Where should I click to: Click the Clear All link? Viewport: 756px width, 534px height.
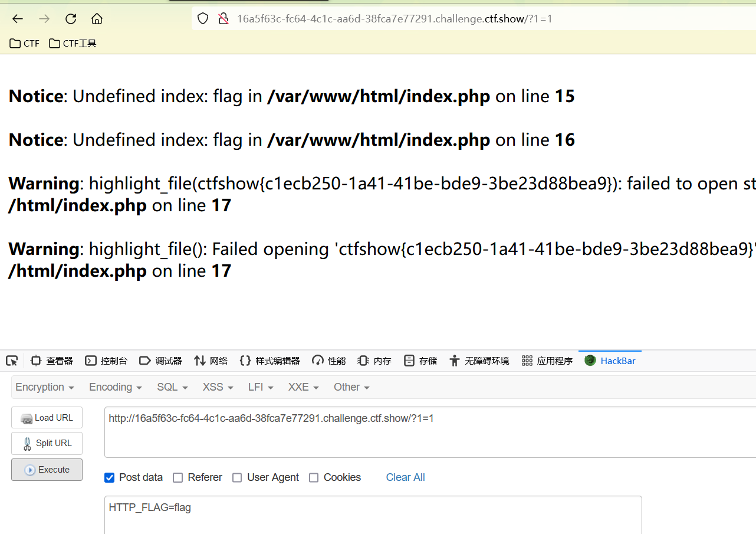(x=405, y=477)
